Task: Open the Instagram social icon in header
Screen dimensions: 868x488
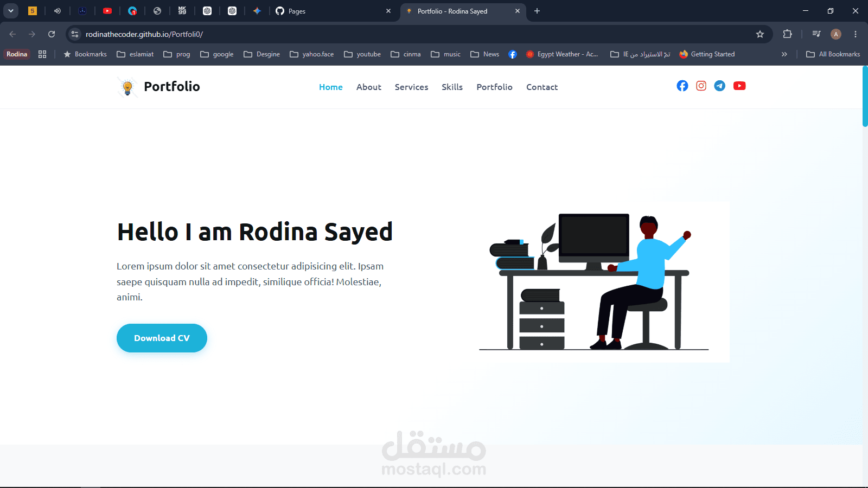Action: tap(701, 86)
